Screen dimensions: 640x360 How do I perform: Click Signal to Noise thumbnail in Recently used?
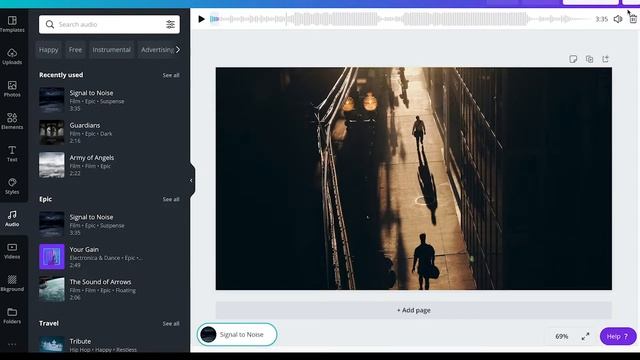click(52, 100)
